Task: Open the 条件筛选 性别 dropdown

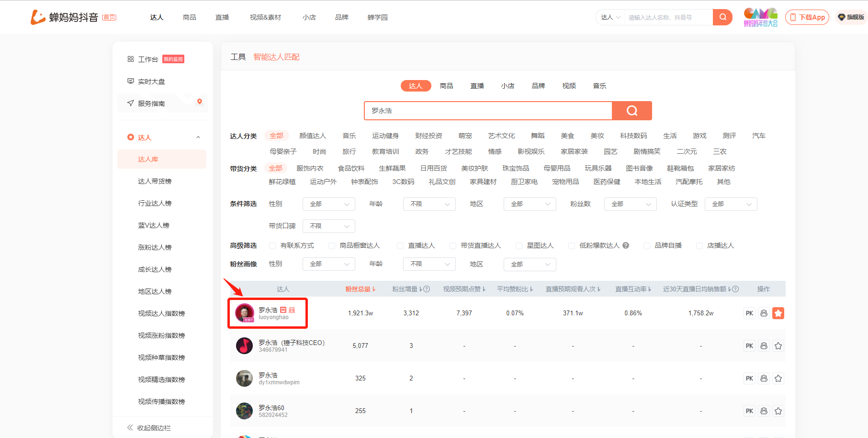Action: [329, 204]
